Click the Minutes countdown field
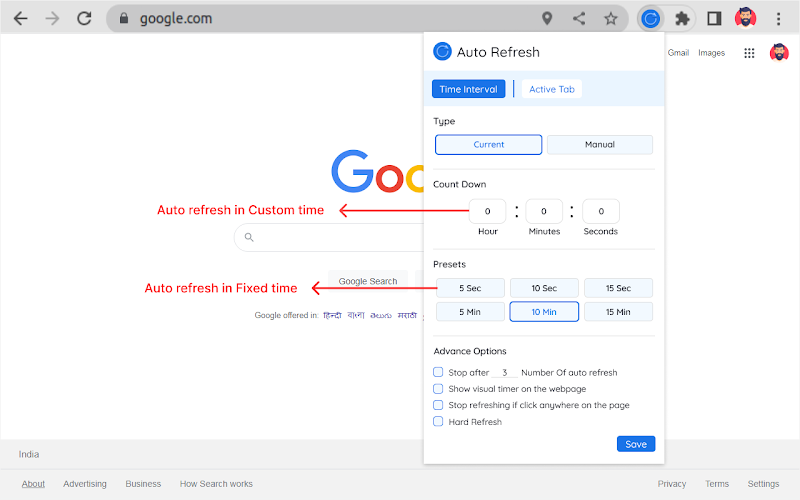The image size is (800, 500). (x=544, y=211)
